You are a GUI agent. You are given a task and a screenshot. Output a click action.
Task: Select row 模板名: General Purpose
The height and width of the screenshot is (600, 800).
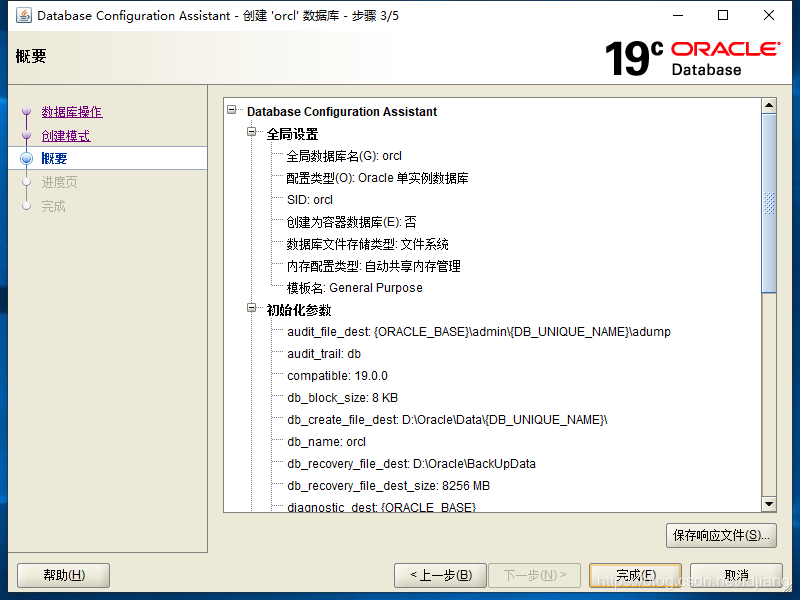[355, 288]
